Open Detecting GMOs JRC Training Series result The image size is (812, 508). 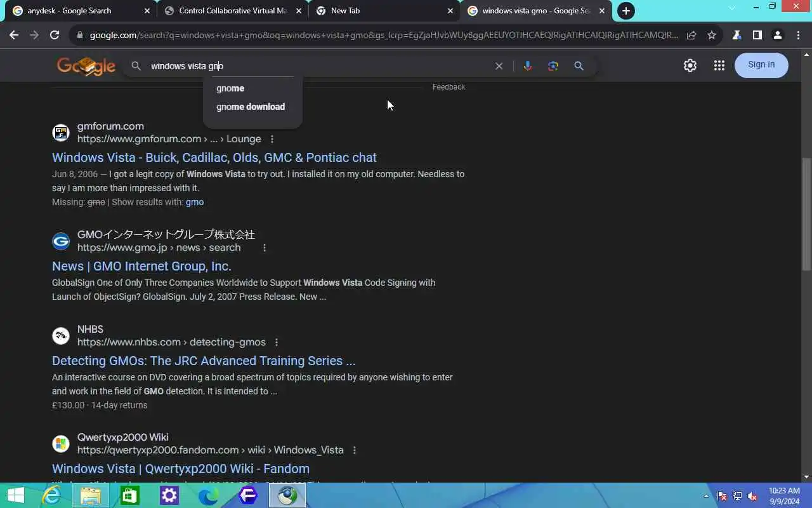204,361
